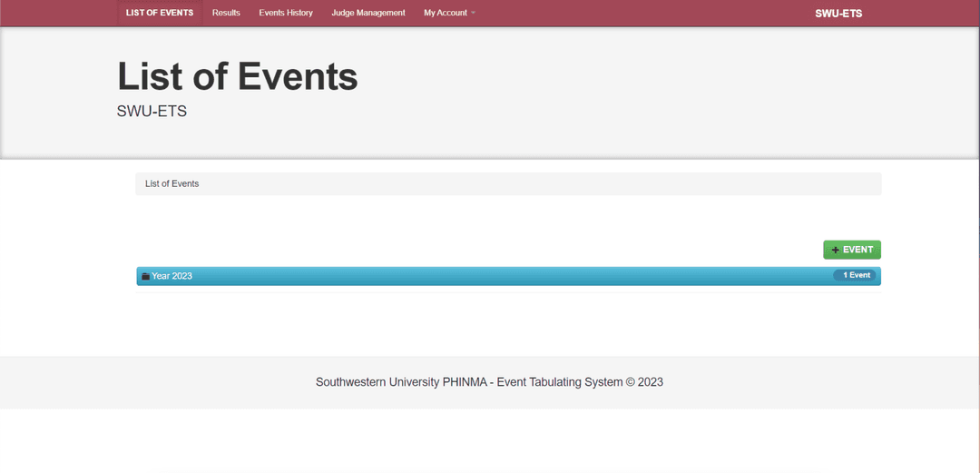Screen dimensions: 980x473
Task: Click the folder icon beside Year 2023
Action: (145, 276)
